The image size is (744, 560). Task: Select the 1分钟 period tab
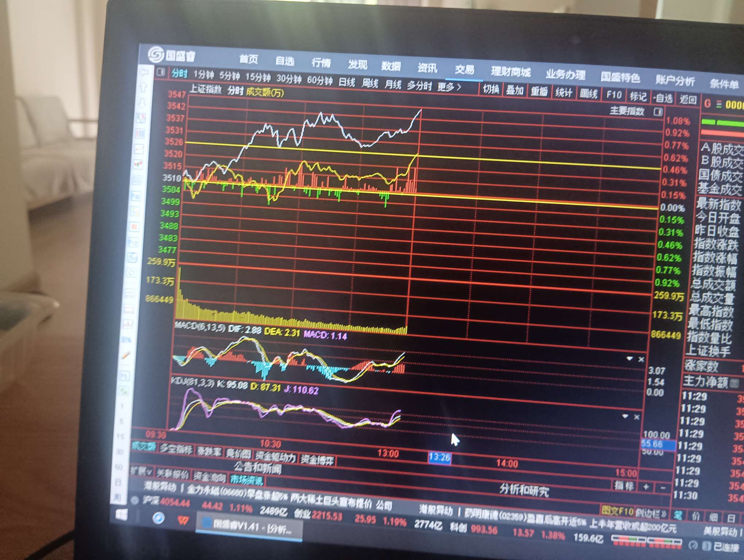pyautogui.click(x=204, y=75)
